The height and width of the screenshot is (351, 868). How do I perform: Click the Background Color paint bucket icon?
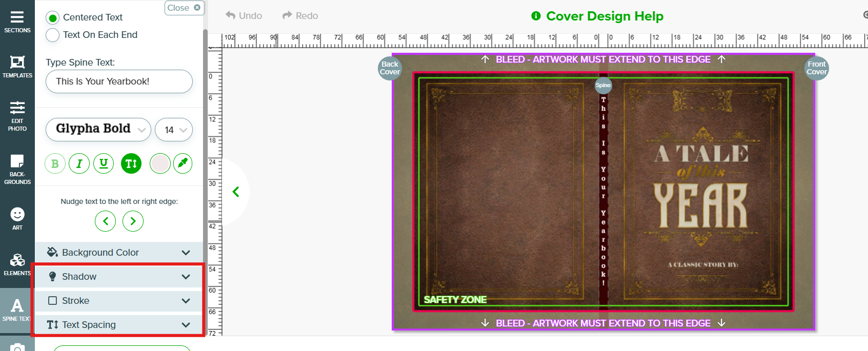[52, 252]
